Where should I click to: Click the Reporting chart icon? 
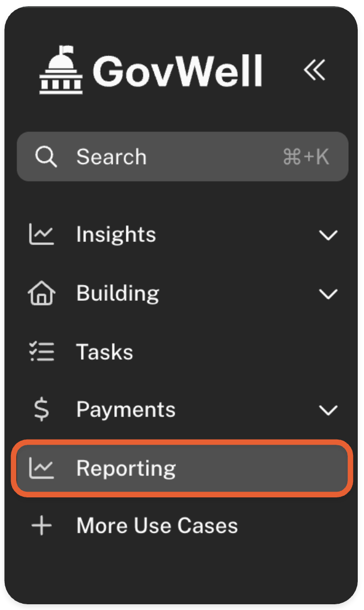(x=41, y=468)
